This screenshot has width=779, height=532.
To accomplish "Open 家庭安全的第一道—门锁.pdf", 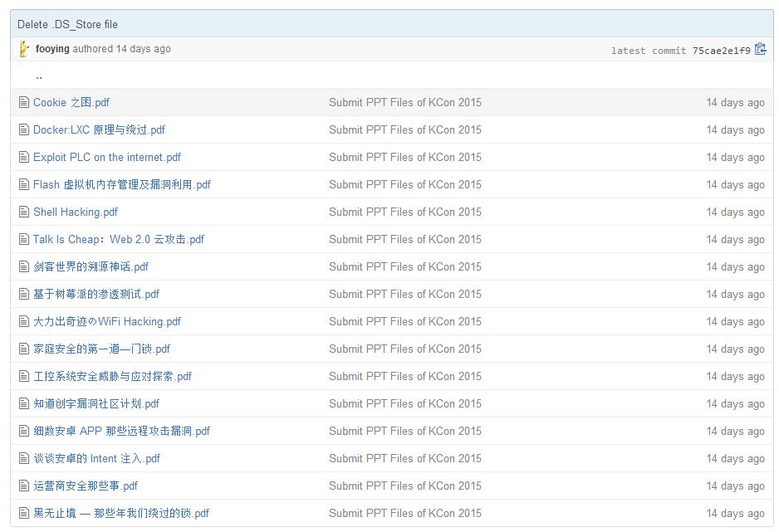I will click(x=102, y=349).
